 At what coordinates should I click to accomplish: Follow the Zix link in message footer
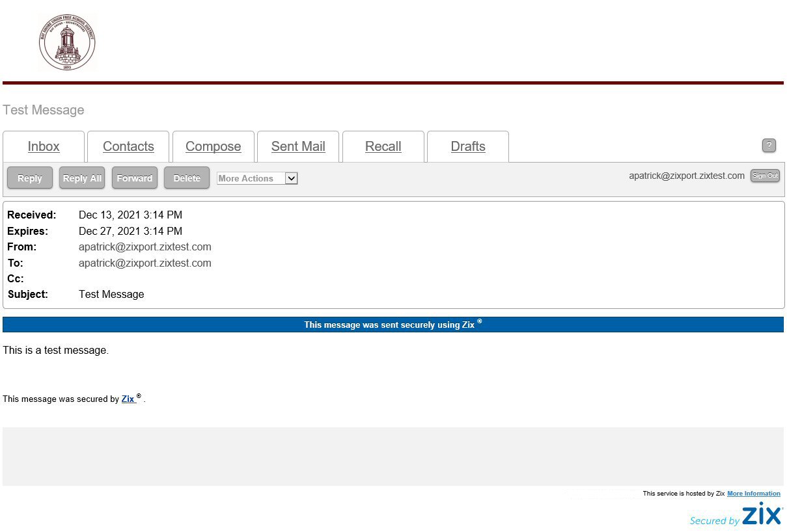pyautogui.click(x=128, y=399)
